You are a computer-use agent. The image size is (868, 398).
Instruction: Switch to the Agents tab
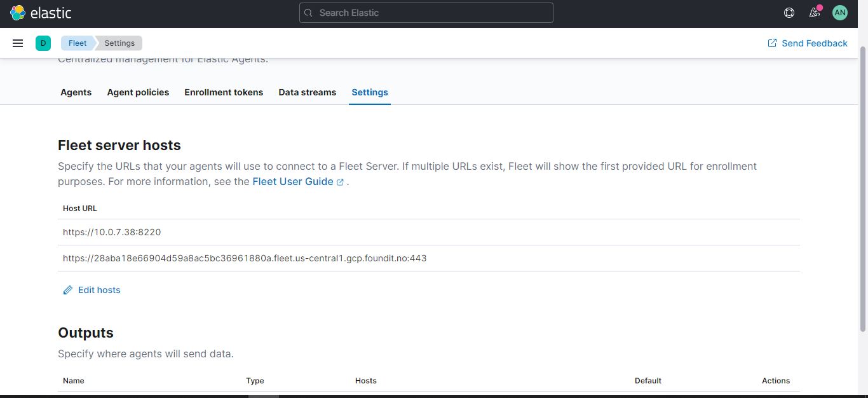76,92
